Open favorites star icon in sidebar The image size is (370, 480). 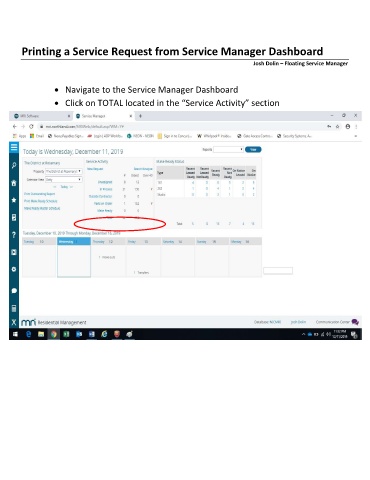(14, 200)
